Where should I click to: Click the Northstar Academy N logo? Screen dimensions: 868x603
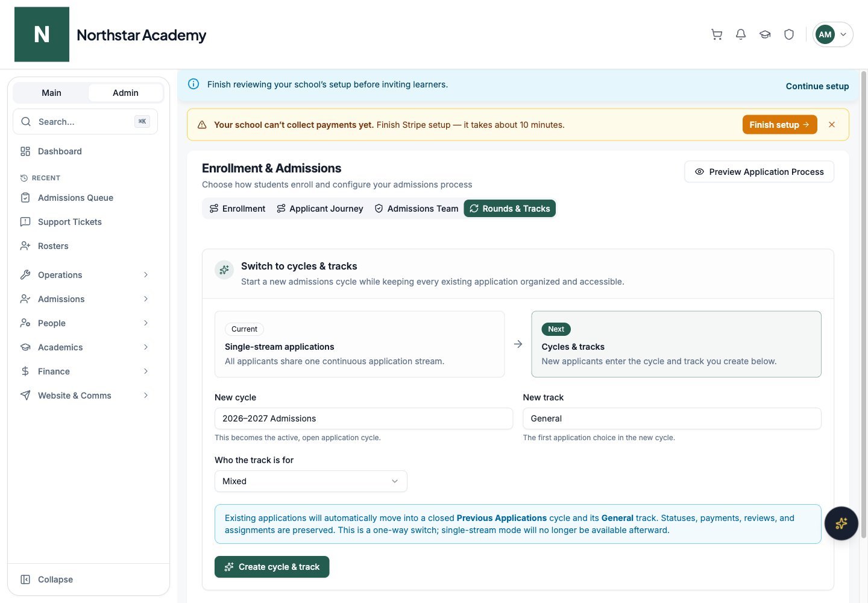[42, 34]
